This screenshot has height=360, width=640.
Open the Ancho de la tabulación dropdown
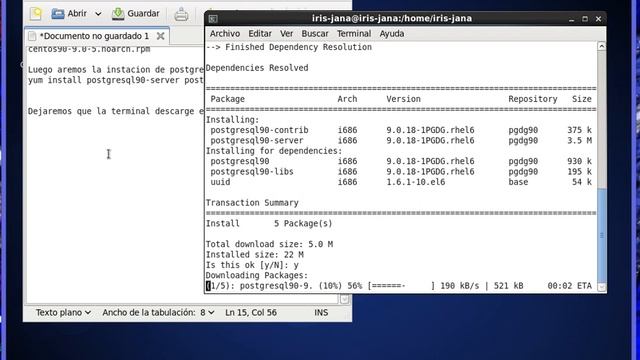click(x=158, y=312)
